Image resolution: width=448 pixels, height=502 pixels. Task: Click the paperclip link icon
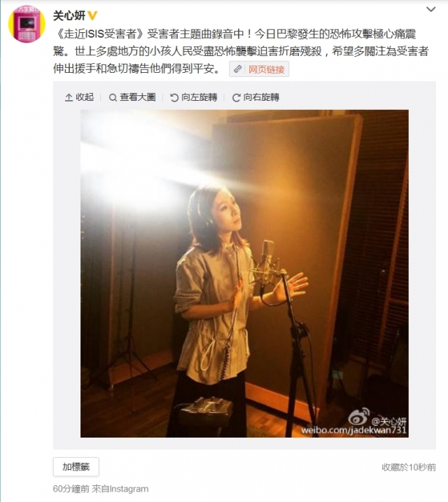click(x=238, y=69)
